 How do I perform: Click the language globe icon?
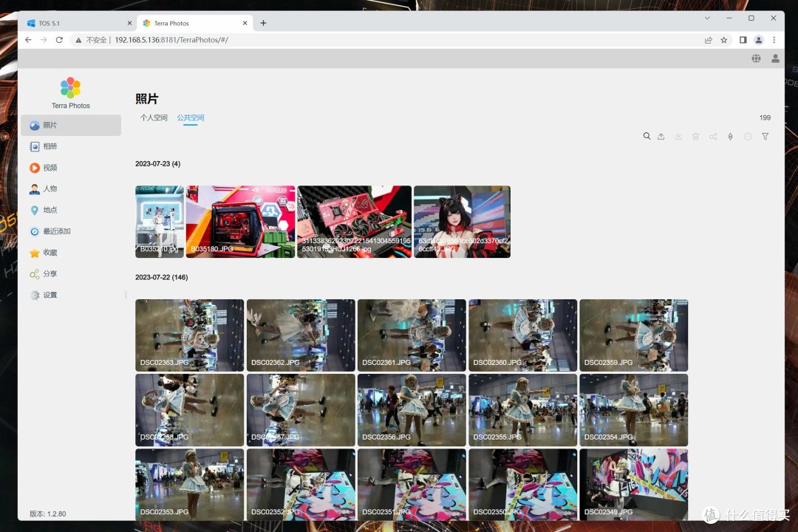[x=757, y=58]
